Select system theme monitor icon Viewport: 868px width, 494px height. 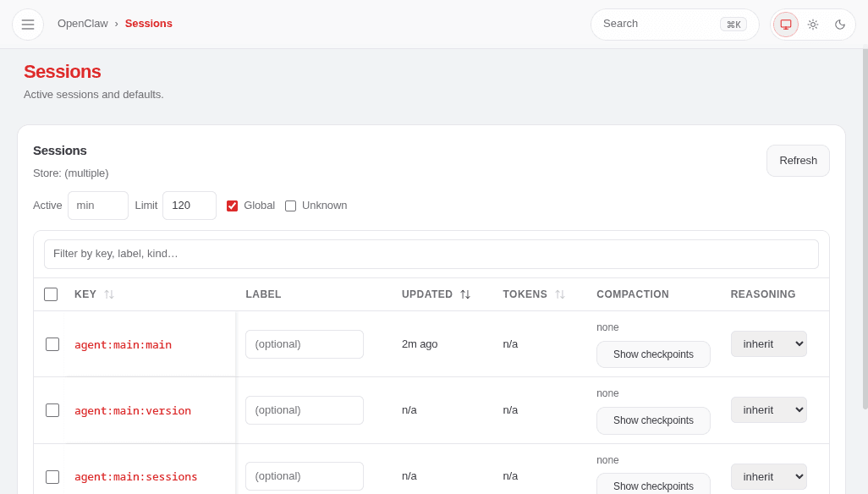tap(786, 25)
